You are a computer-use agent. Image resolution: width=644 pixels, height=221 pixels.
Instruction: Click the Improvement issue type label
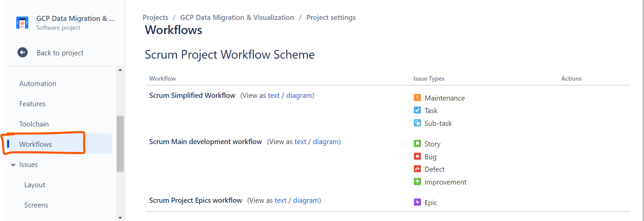pos(445,182)
